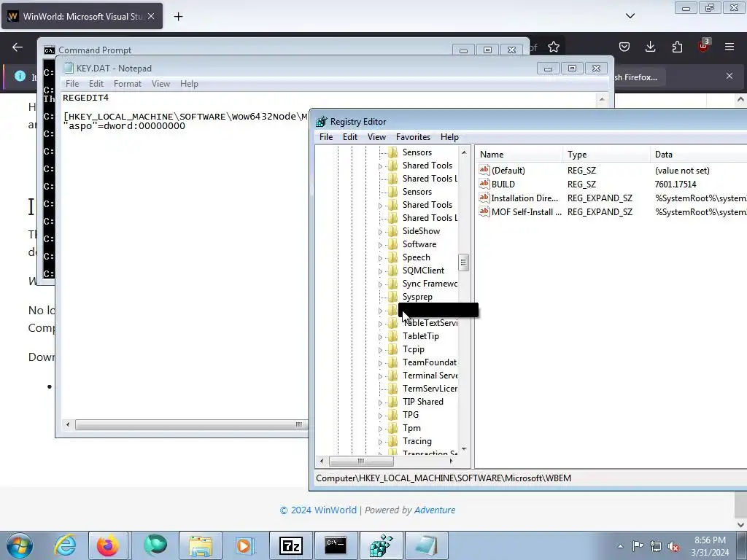Open Notepad Help menu

pyautogui.click(x=189, y=83)
